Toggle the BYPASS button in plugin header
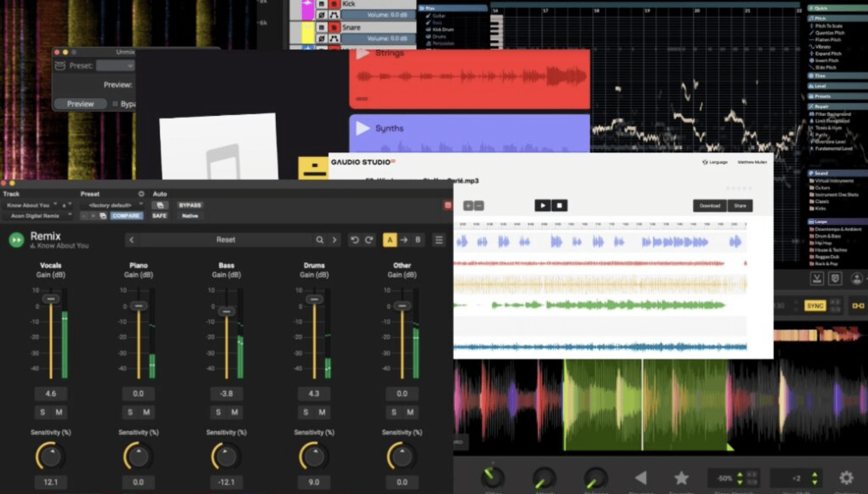 190,205
